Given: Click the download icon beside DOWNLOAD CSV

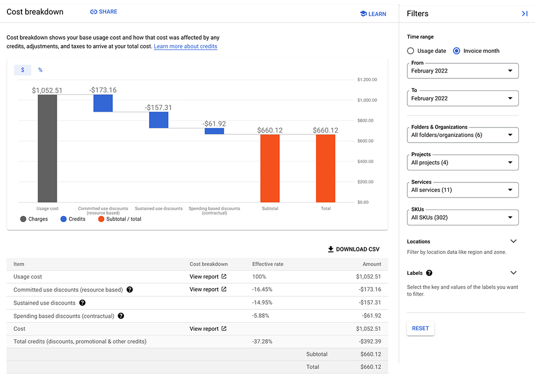Looking at the screenshot, I should pyautogui.click(x=331, y=249).
